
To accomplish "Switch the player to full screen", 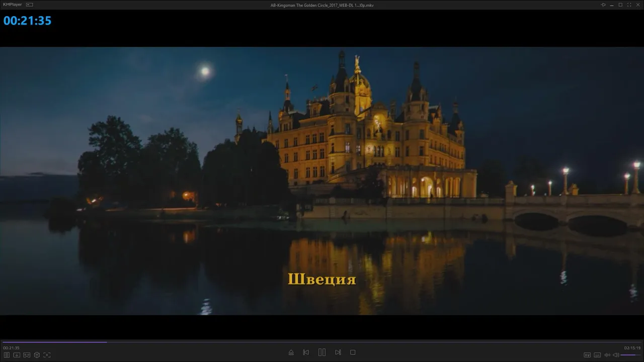I will point(629,5).
